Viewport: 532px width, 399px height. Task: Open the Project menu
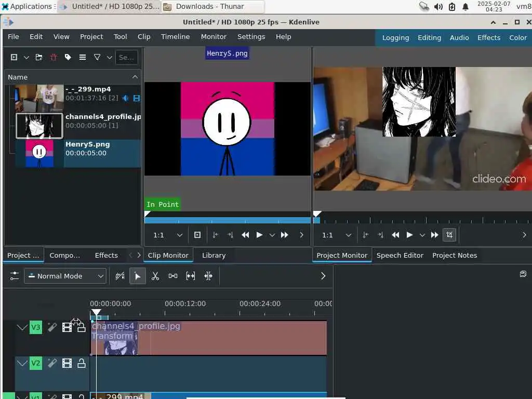point(91,37)
